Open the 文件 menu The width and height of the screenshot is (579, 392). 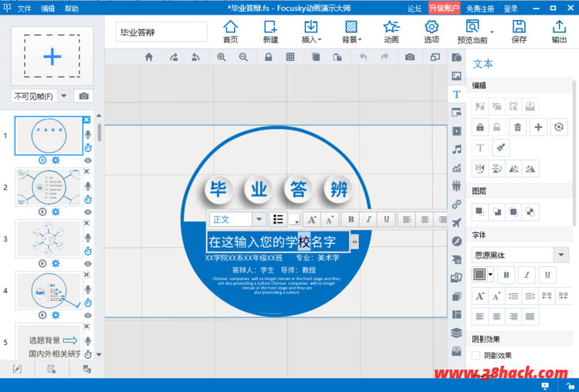coord(25,8)
